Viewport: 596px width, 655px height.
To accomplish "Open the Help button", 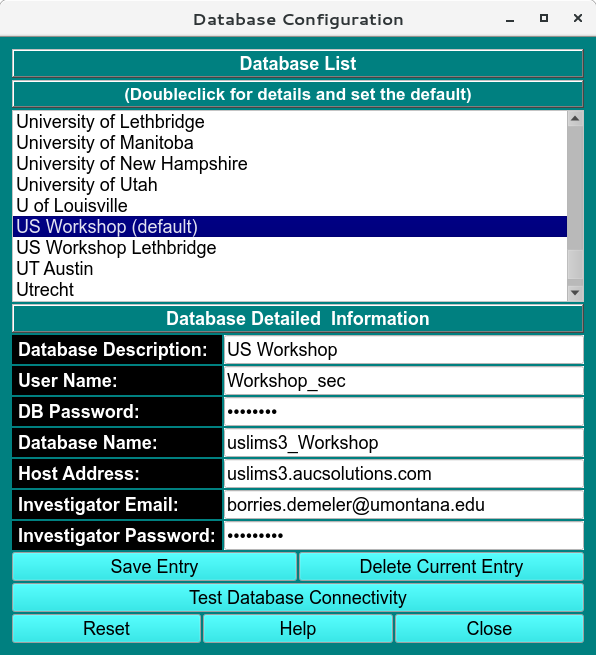I will click(x=298, y=629).
